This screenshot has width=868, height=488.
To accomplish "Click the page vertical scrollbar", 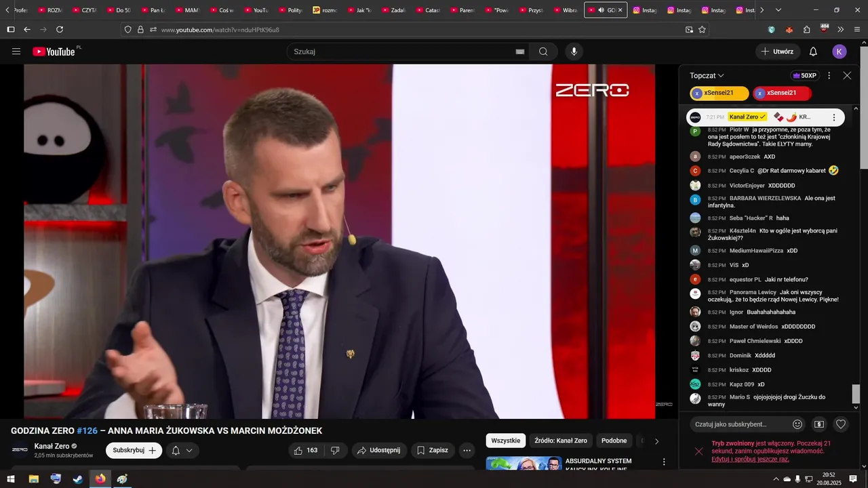I will point(864,108).
